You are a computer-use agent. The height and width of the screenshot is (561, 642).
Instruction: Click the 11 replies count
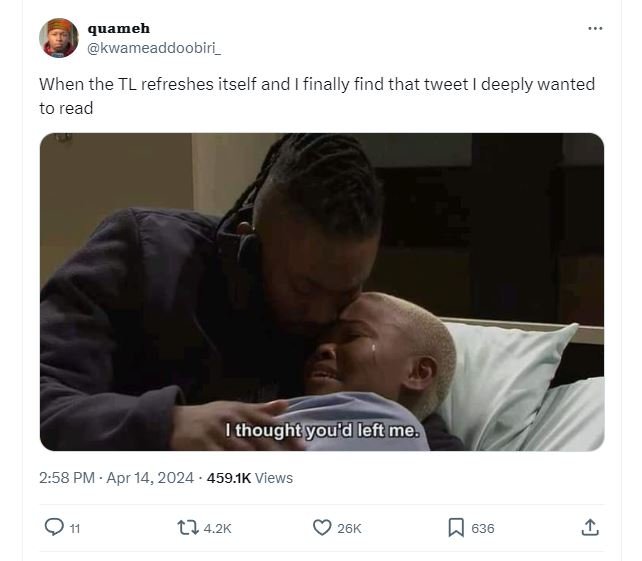point(75,529)
